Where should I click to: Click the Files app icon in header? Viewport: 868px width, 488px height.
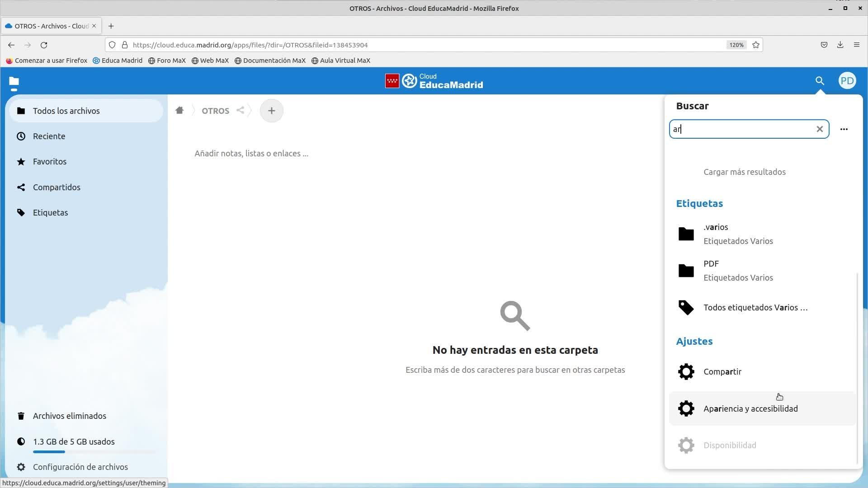14,81
